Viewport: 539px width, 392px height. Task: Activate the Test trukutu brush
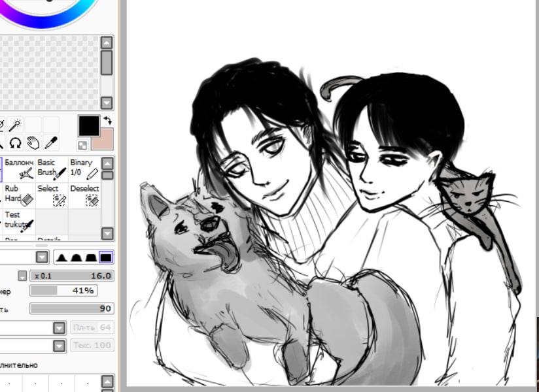20,221
